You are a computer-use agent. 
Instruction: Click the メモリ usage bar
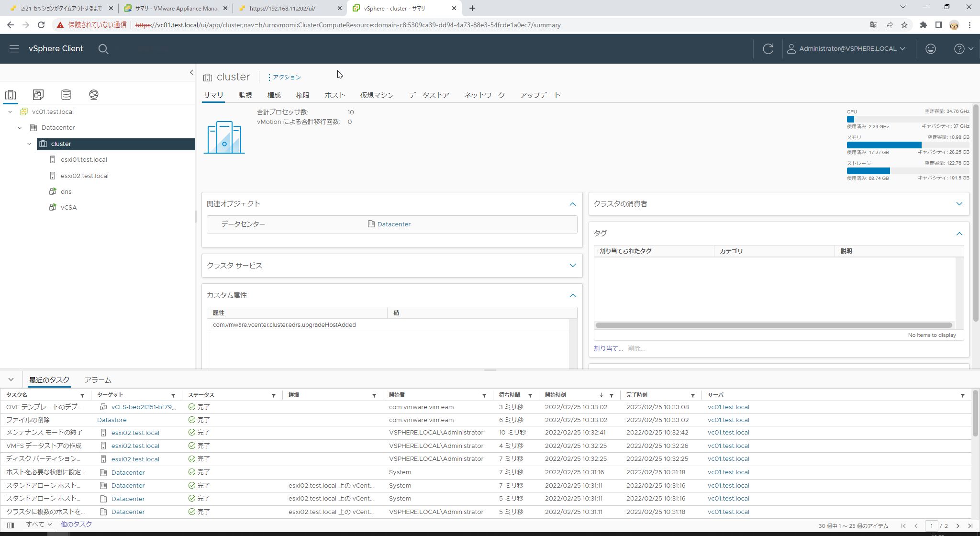[x=908, y=145]
